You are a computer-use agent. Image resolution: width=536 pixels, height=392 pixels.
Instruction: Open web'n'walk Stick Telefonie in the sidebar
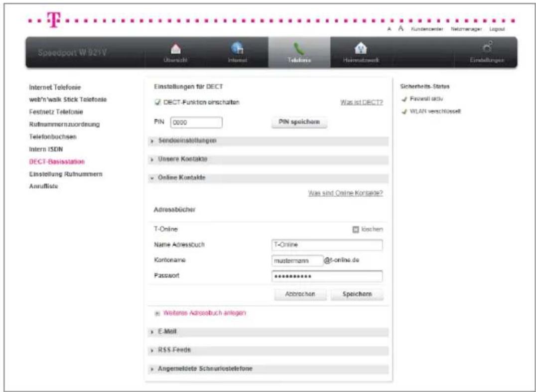coord(68,100)
